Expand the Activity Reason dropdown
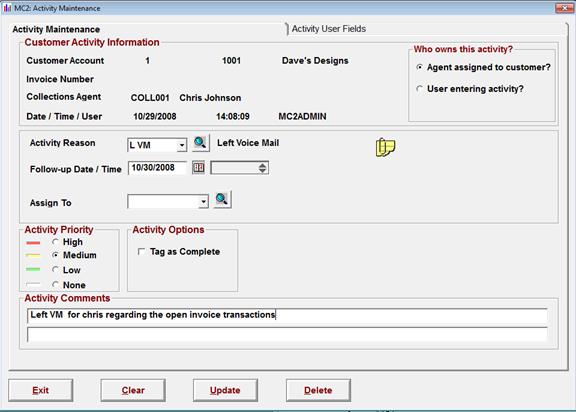Viewport: 576px width, 412px height. (x=181, y=145)
